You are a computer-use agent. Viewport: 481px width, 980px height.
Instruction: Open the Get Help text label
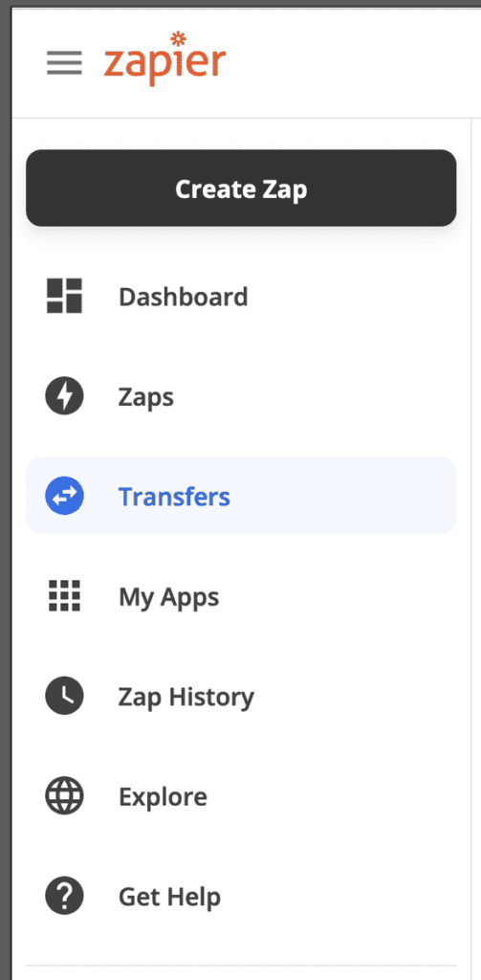[169, 898]
